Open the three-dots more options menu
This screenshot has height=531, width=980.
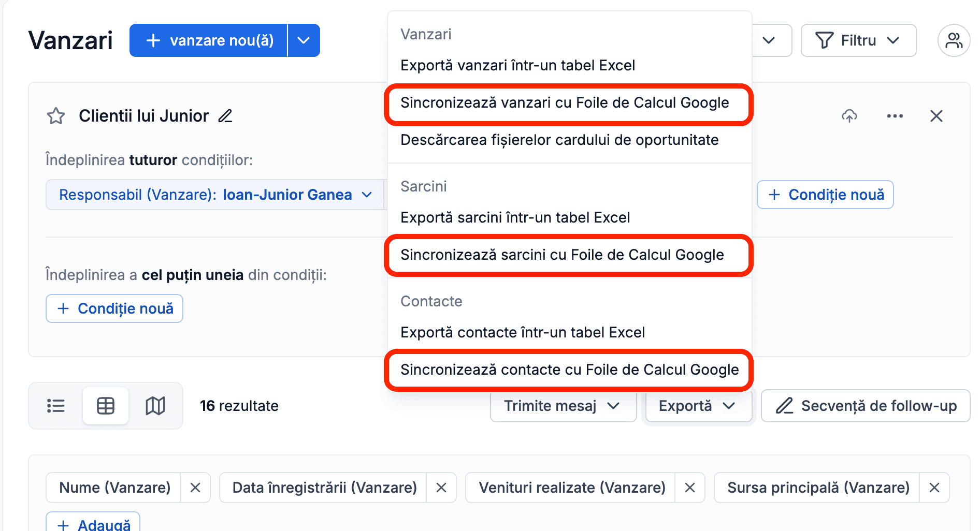click(895, 116)
